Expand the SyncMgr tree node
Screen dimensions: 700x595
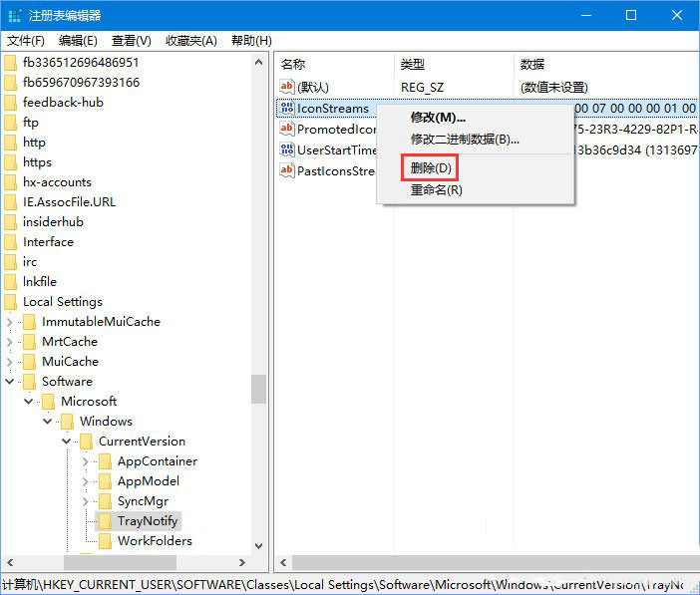coord(86,501)
